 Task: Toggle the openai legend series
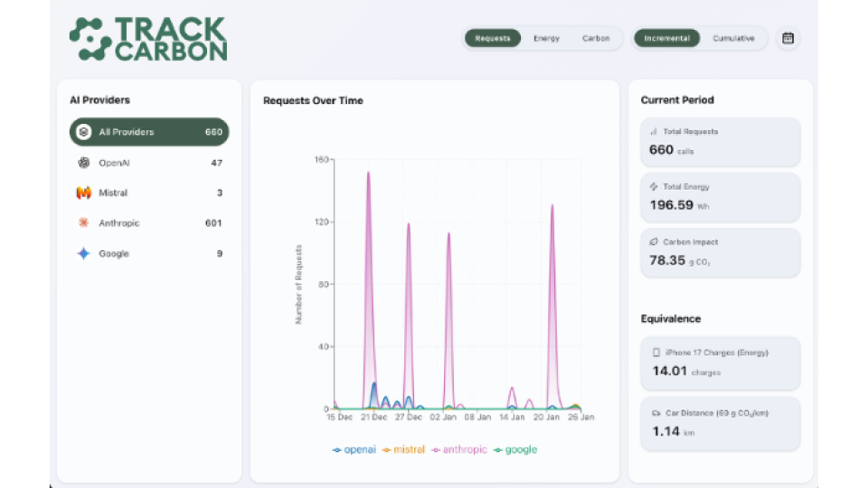[354, 450]
